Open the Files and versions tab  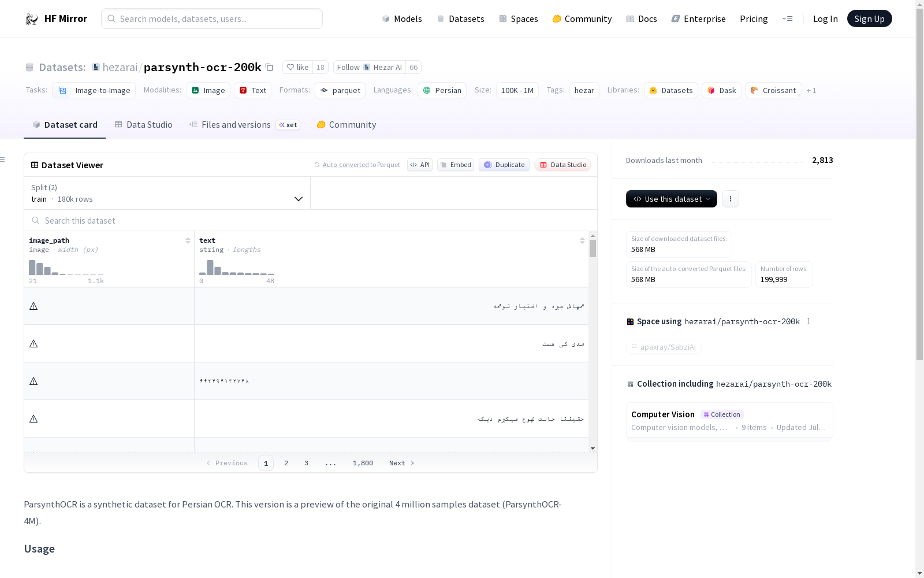coord(244,125)
